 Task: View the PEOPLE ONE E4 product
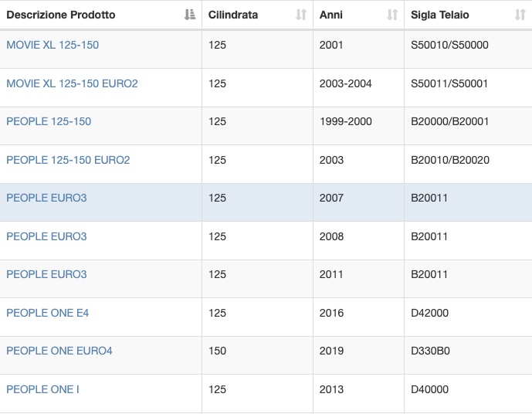[x=48, y=313]
